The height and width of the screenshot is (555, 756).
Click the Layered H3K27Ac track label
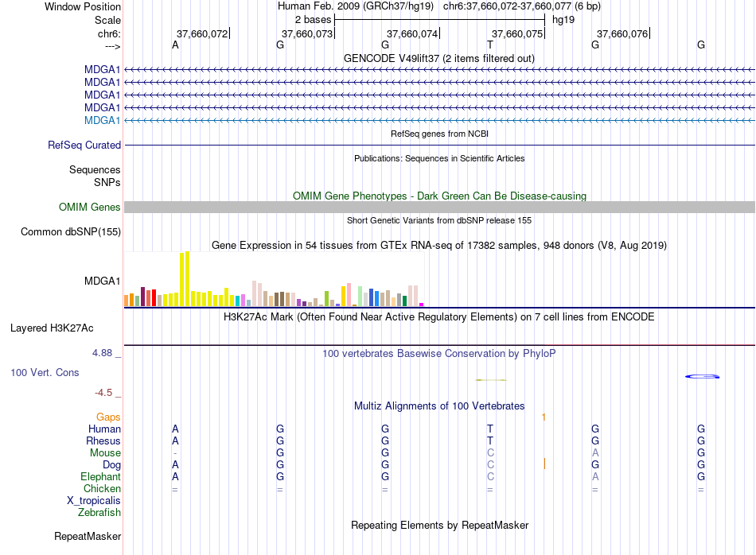[x=52, y=328]
